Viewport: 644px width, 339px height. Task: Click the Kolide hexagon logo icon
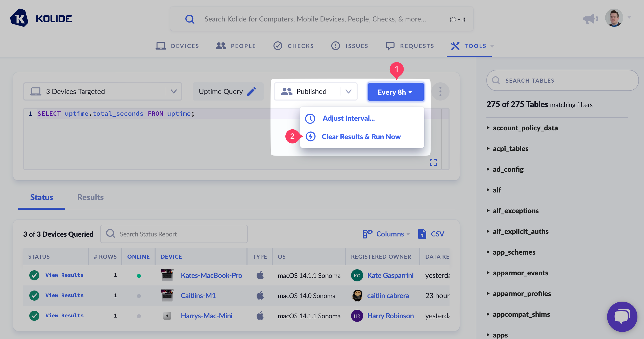[x=19, y=18]
